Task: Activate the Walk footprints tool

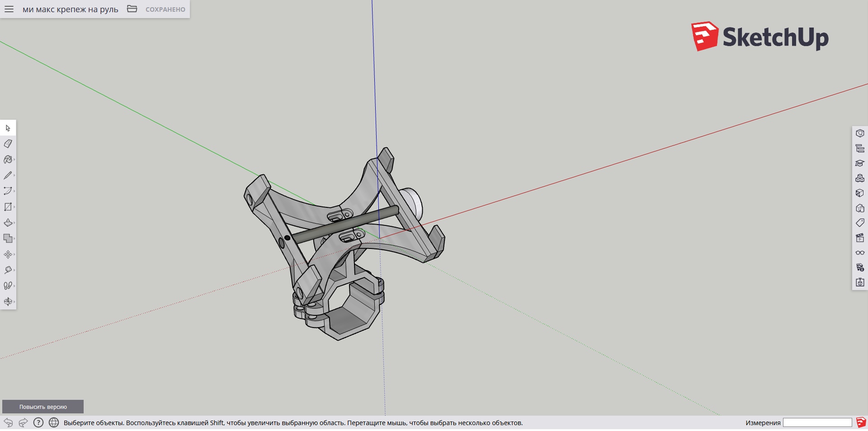Action: coord(8,286)
